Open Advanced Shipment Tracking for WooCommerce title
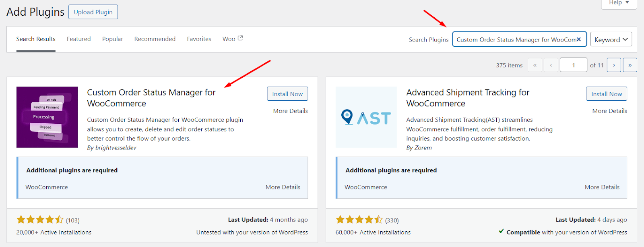Image resolution: width=644 pixels, height=247 pixels. pyautogui.click(x=468, y=98)
